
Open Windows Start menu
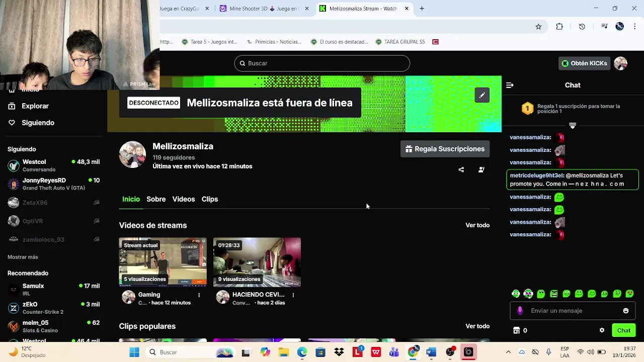pyautogui.click(x=134, y=352)
